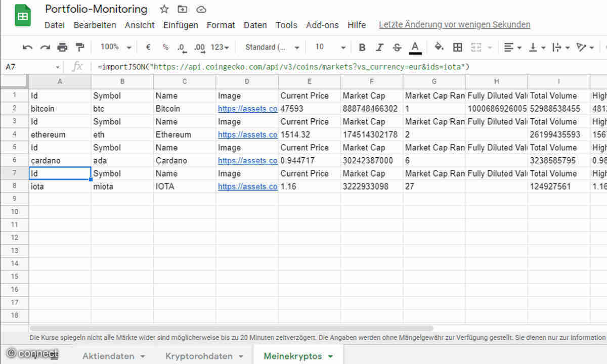Click the undo arrow icon
The width and height of the screenshot is (607, 364).
tap(28, 48)
